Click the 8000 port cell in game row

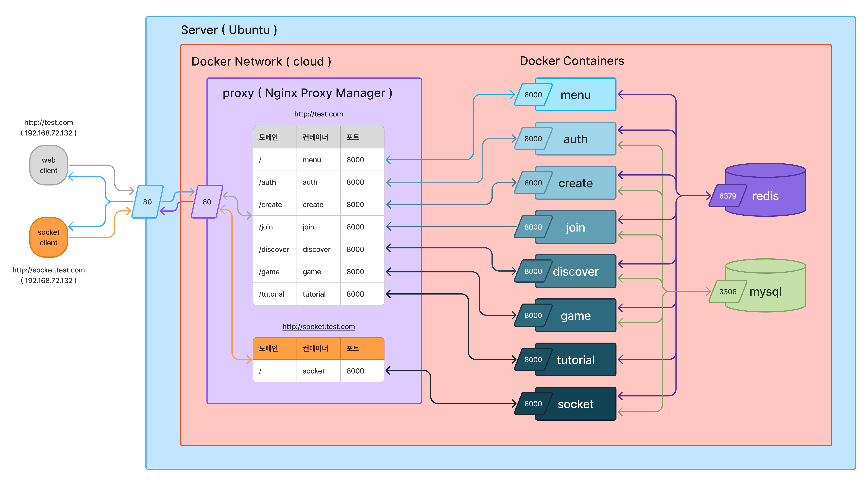[362, 272]
